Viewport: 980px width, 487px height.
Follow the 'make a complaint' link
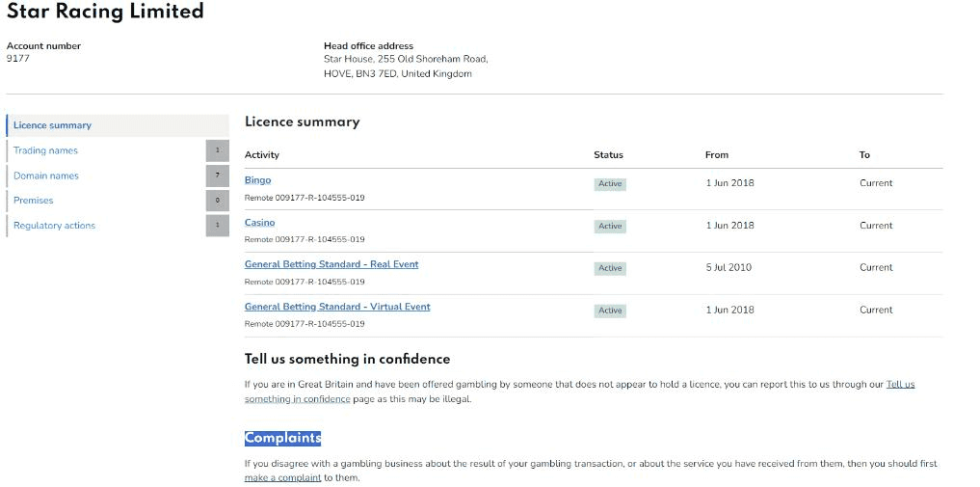coord(282,477)
